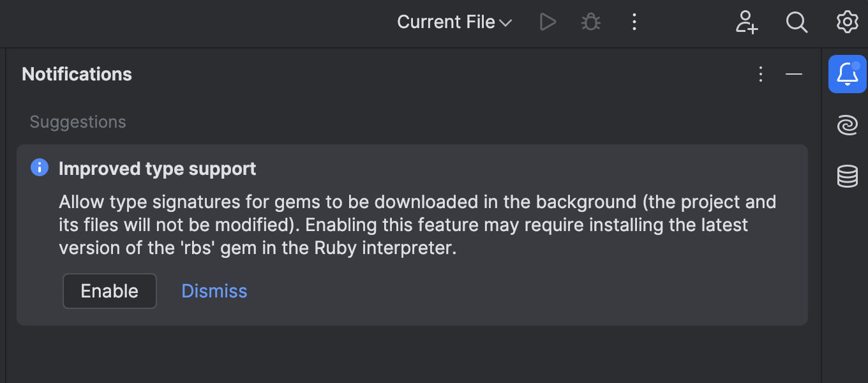The height and width of the screenshot is (383, 868).
Task: Click the Notifications panel title
Action: [x=77, y=74]
